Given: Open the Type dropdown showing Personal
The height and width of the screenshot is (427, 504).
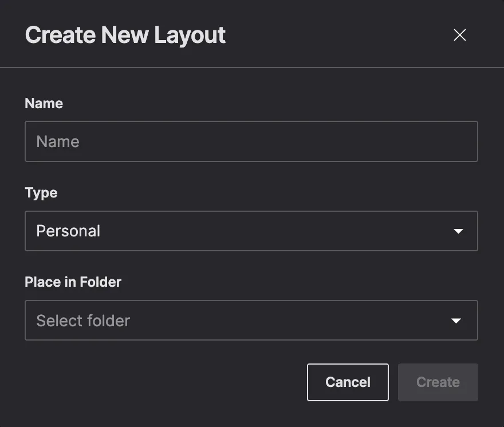Looking at the screenshot, I should tap(251, 231).
